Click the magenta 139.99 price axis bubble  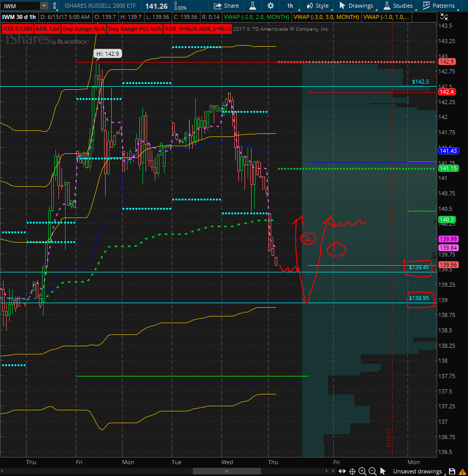[x=449, y=239]
